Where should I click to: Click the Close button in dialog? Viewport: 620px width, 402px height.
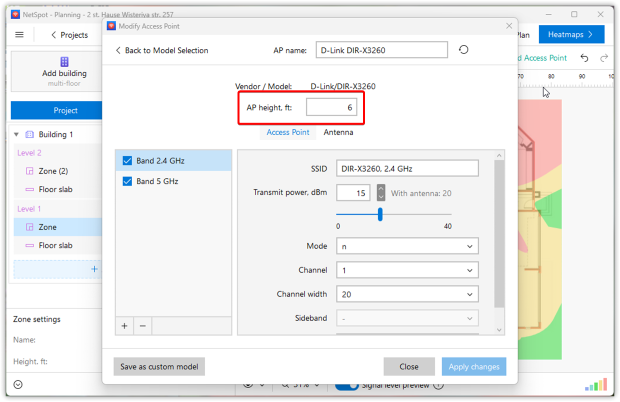point(409,367)
